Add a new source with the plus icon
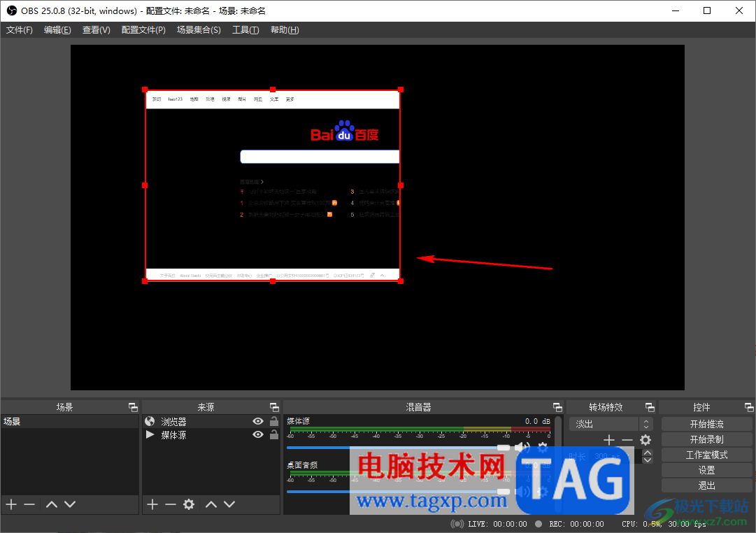 152,504
